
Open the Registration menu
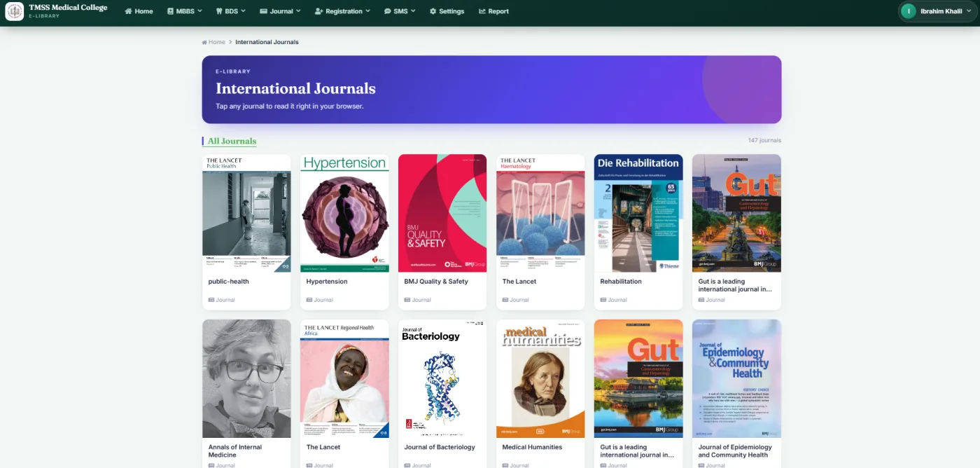(342, 11)
